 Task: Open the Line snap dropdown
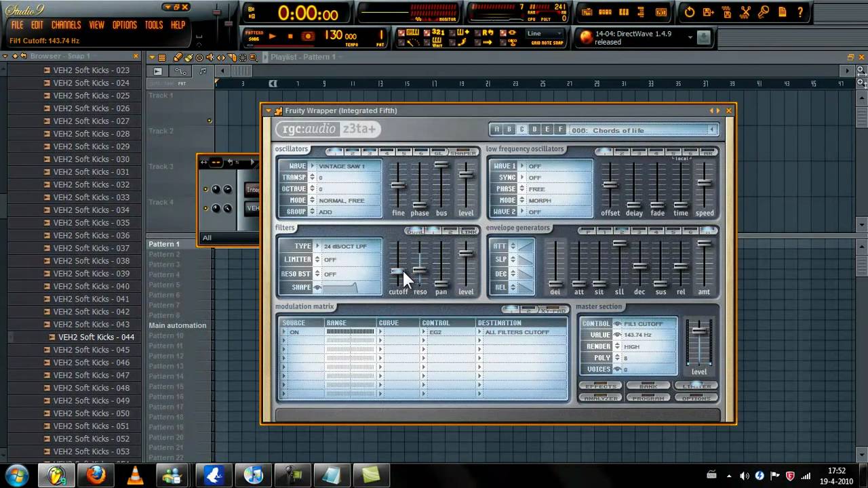coord(545,34)
